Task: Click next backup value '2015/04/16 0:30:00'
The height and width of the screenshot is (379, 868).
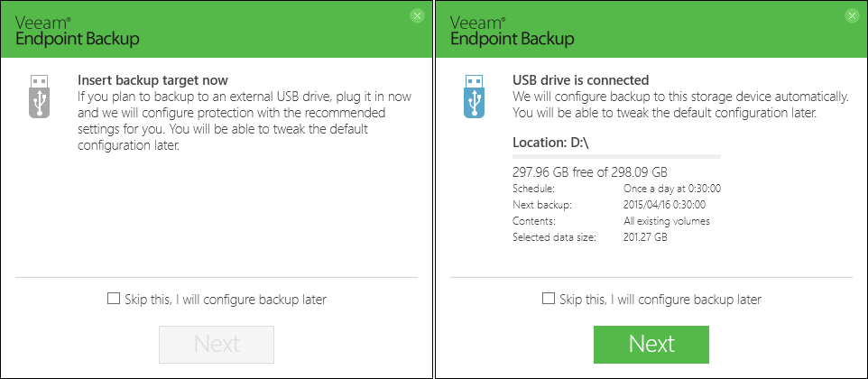Action: [664, 205]
